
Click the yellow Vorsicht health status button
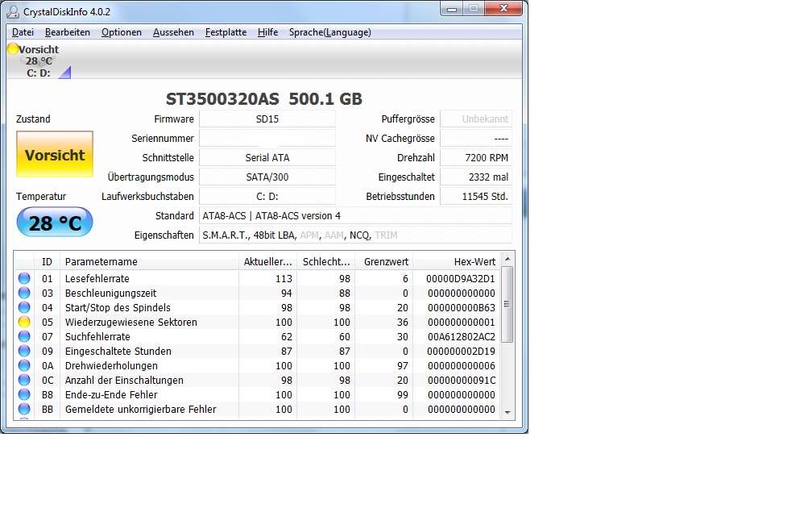click(x=55, y=154)
